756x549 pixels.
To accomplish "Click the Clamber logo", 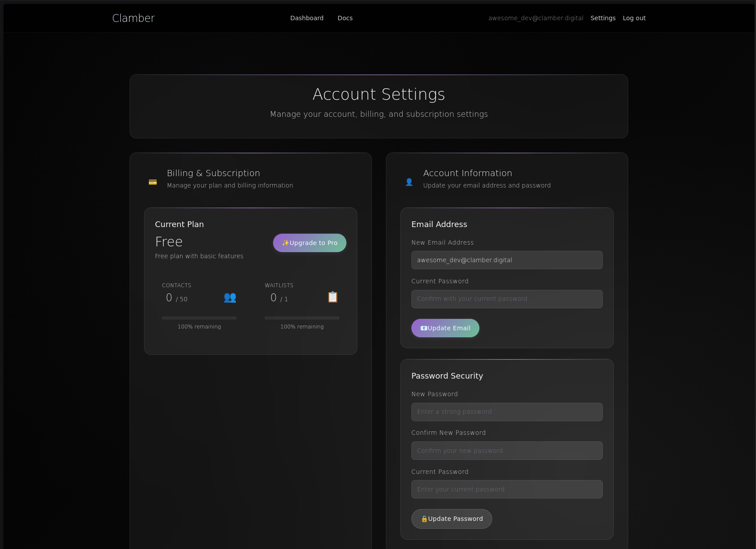I will pos(133,18).
